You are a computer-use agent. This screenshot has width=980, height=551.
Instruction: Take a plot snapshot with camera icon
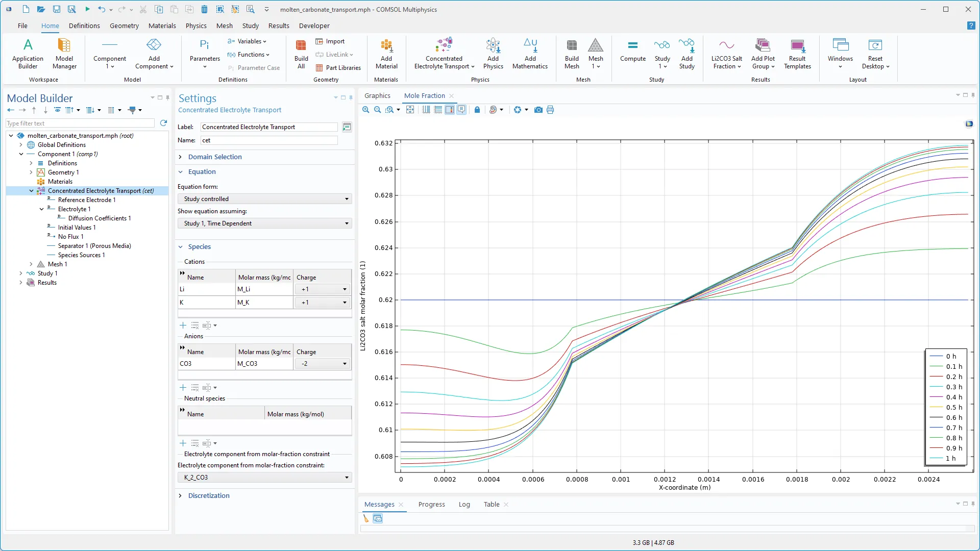(x=538, y=110)
